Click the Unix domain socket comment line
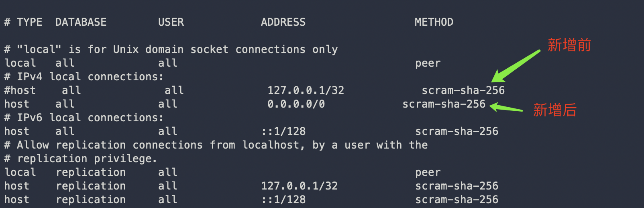Screen dimensions: 644x208 pyautogui.click(x=171, y=49)
